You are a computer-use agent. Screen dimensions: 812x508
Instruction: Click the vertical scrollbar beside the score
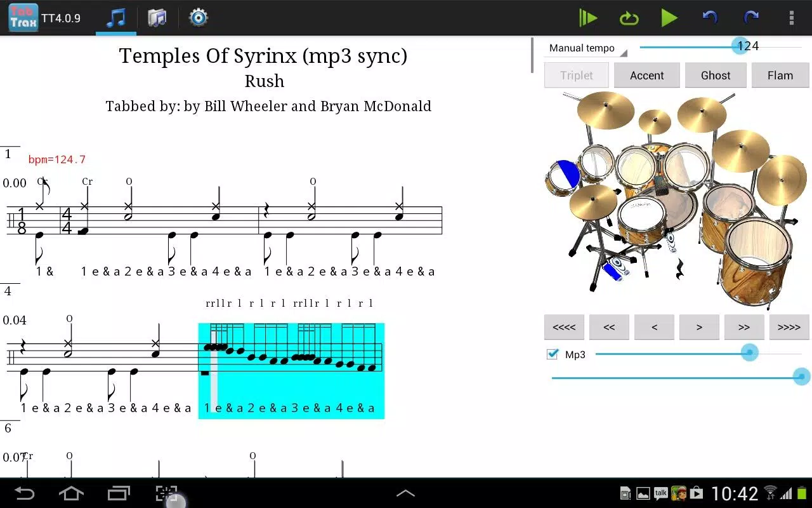click(x=532, y=55)
